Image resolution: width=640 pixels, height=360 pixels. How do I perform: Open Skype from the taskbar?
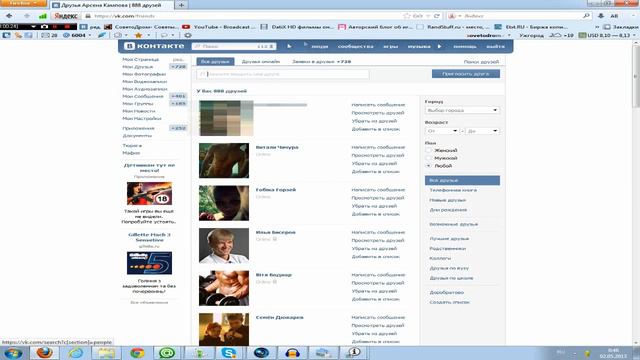(229, 353)
